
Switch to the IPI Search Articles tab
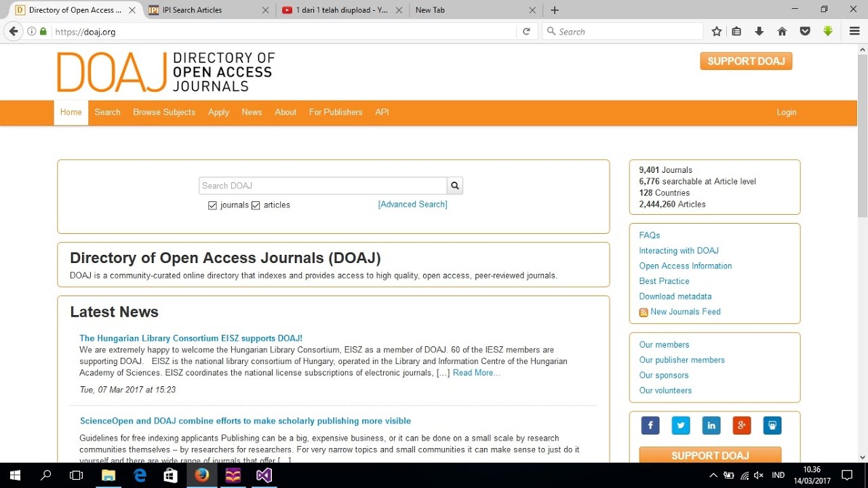[x=206, y=10]
